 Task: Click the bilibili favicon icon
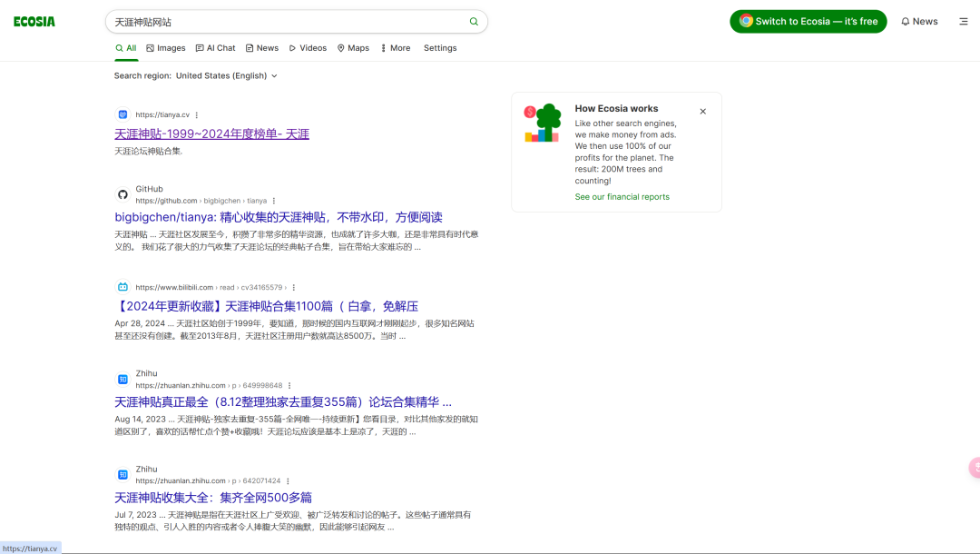122,287
